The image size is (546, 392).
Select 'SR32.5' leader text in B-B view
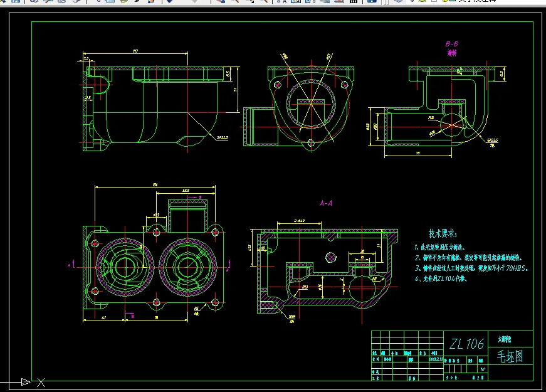[x=492, y=140]
